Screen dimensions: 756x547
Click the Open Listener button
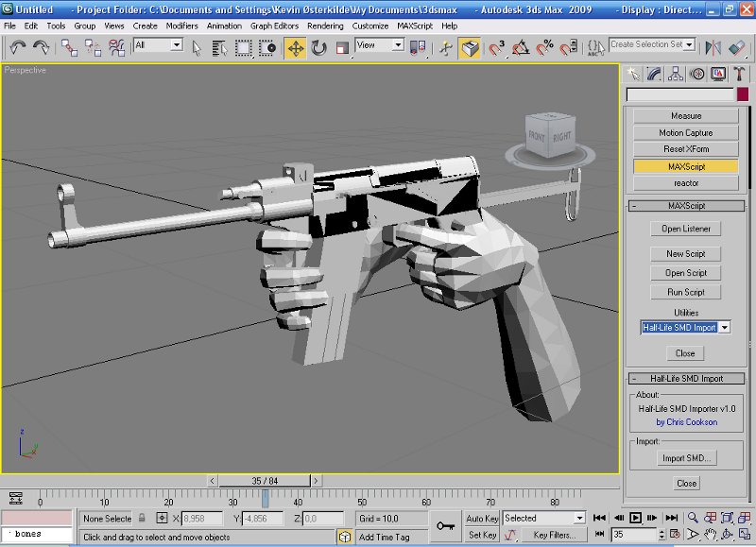(686, 229)
